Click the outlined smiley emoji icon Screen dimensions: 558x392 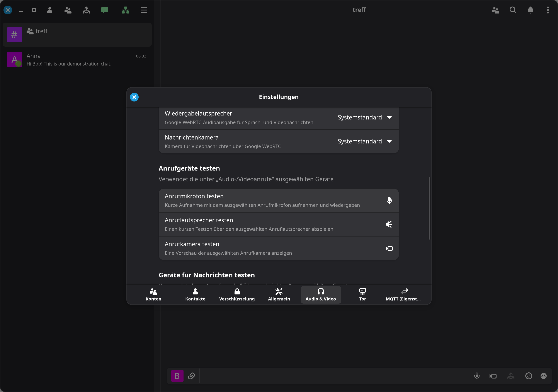coord(529,376)
